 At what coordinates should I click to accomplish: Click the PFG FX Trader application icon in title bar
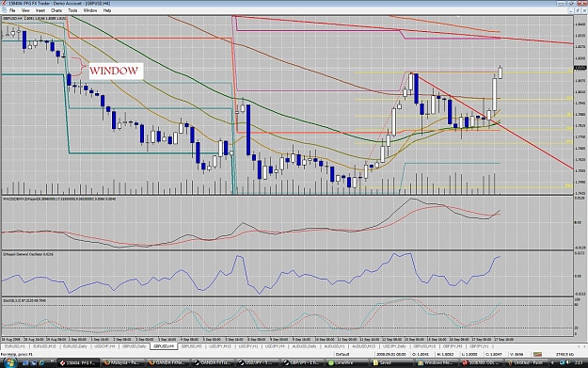pos(4,4)
